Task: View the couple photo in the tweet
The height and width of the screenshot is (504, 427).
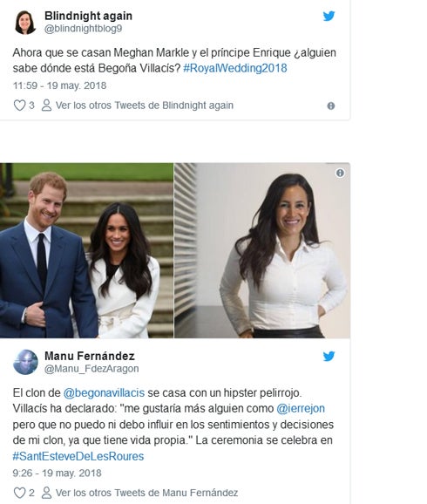Action: [x=86, y=250]
